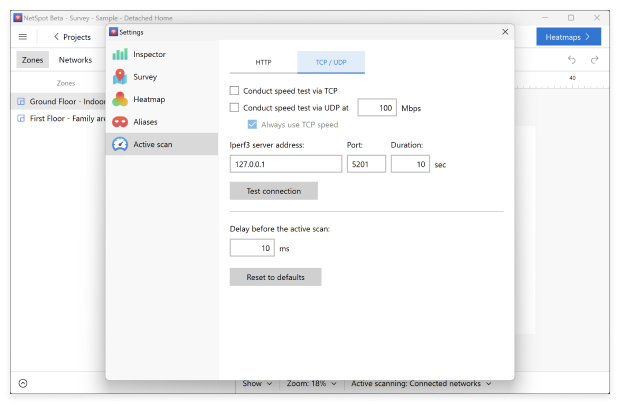
Task: Click the undo arrow in main window
Action: (x=572, y=60)
